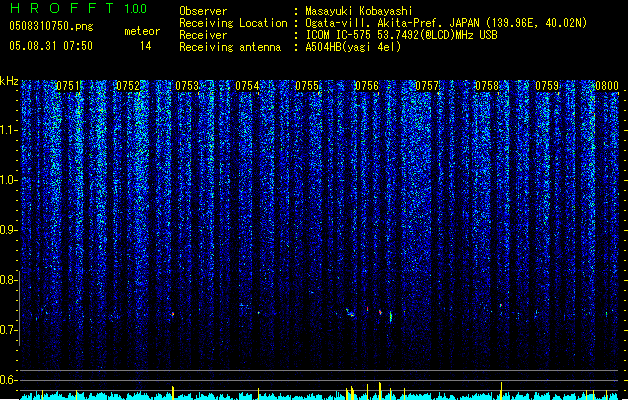Click the 0.8 frequency axis label
629x400 pixels.
8,280
